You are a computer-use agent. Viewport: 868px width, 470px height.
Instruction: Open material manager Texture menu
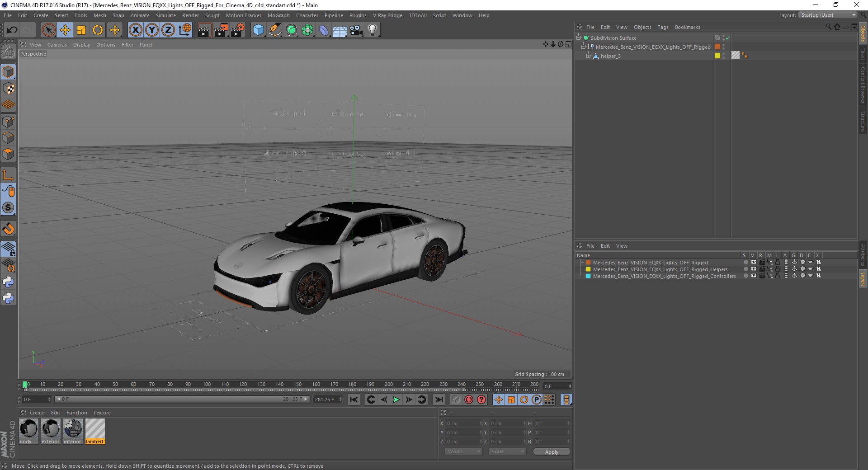click(x=102, y=413)
